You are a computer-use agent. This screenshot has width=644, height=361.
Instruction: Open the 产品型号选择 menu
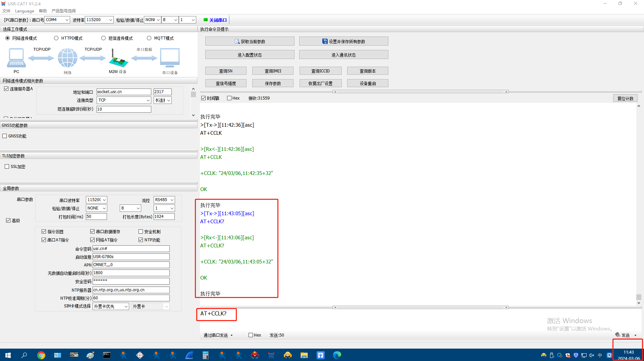click(x=64, y=11)
